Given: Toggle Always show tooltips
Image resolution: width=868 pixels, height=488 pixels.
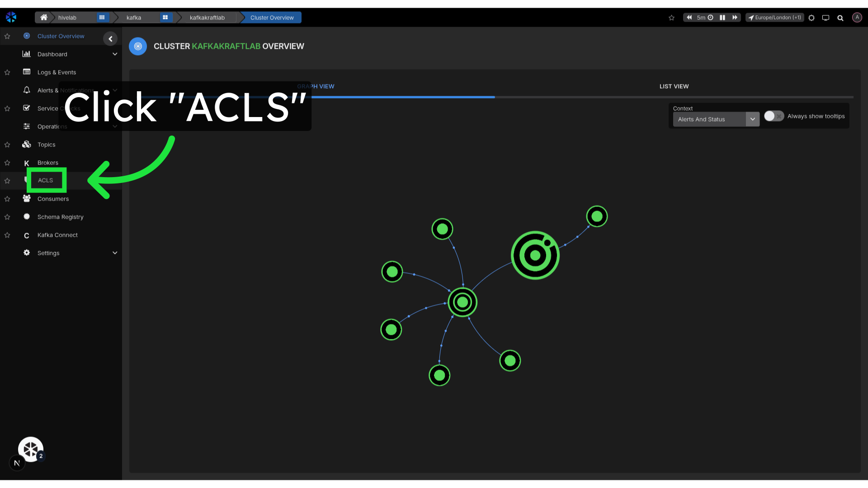Looking at the screenshot, I should [x=774, y=116].
